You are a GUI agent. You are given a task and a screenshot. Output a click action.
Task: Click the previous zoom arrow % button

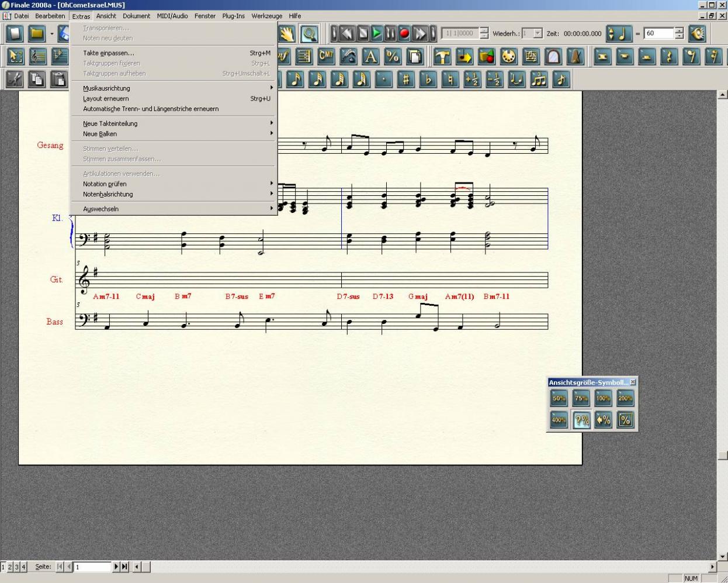604,420
